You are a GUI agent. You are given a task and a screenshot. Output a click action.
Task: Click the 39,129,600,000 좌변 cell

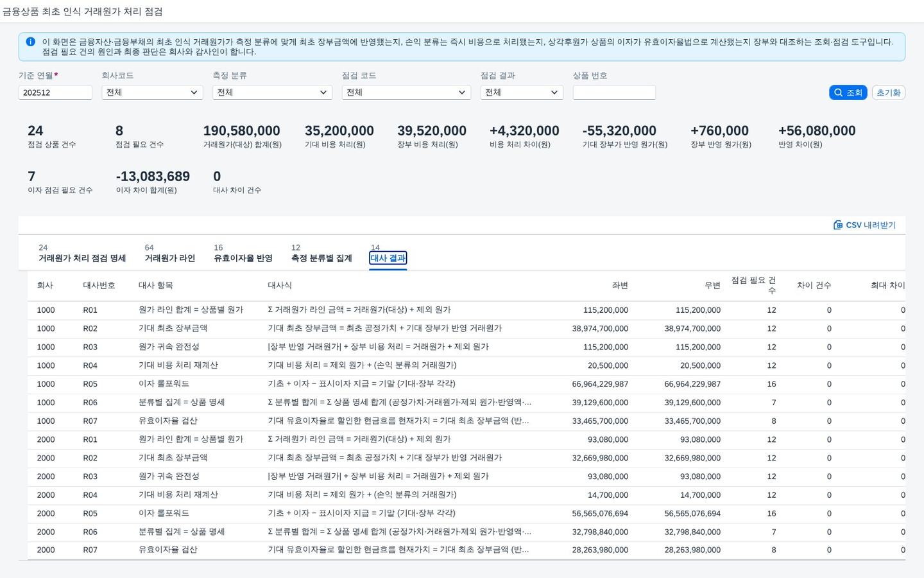tap(600, 403)
